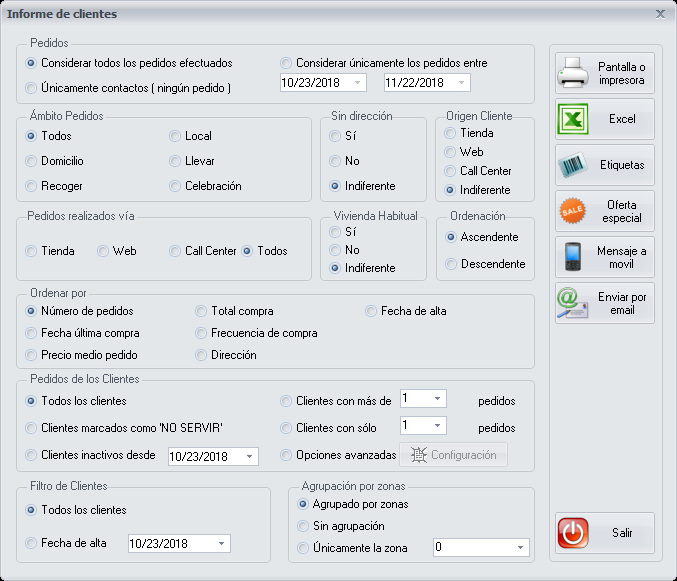Viewport: 677px width, 581px height.
Task: Select Sin agrupación option
Action: tap(303, 526)
